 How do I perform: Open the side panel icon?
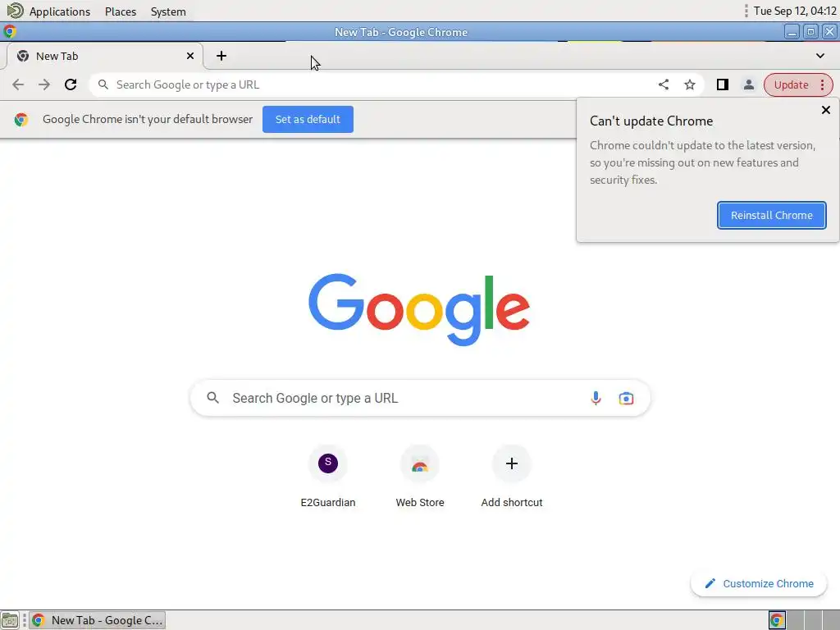[722, 84]
